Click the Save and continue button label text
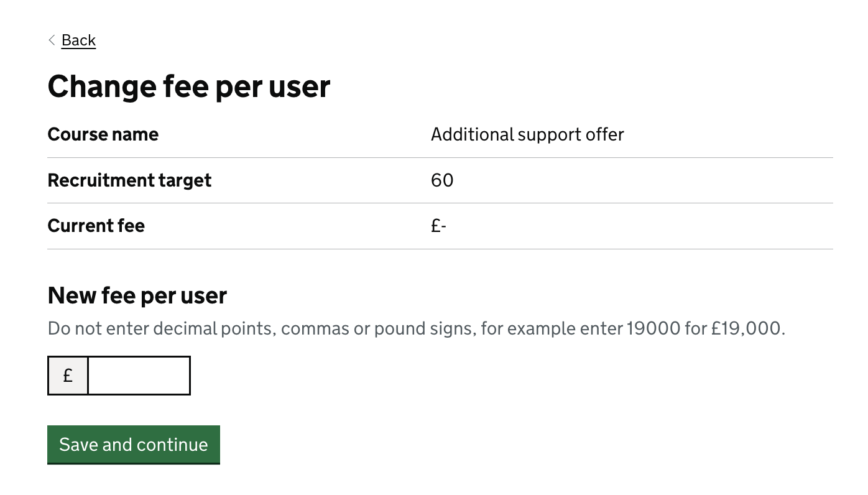This screenshot has height=495, width=868. coord(133,444)
